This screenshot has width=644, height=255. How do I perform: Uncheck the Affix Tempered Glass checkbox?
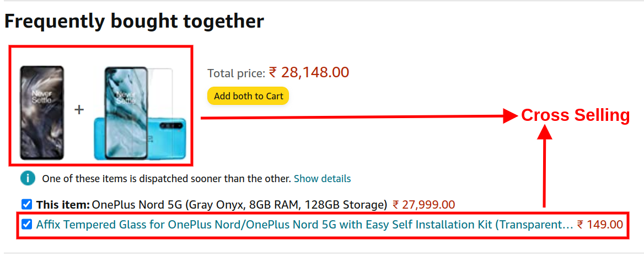26,225
